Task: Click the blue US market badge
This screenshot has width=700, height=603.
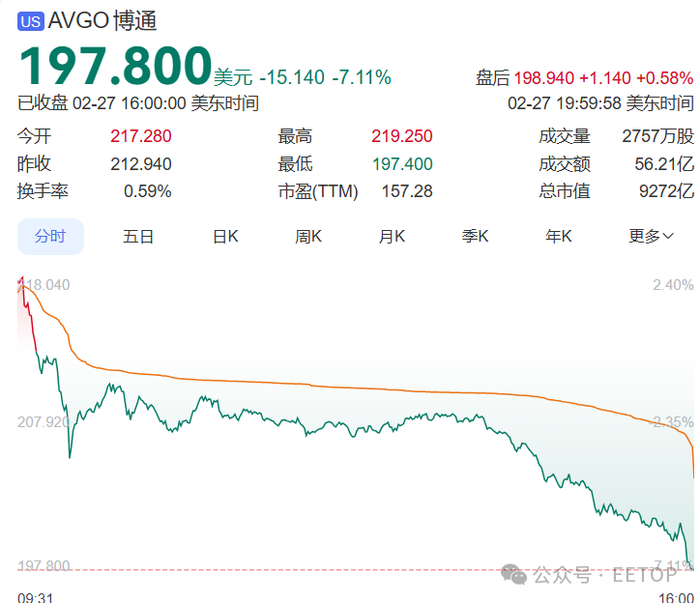Action: click(31, 20)
